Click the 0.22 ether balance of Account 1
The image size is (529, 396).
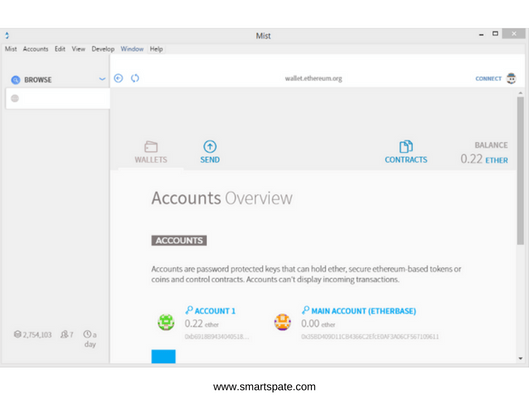tap(201, 324)
